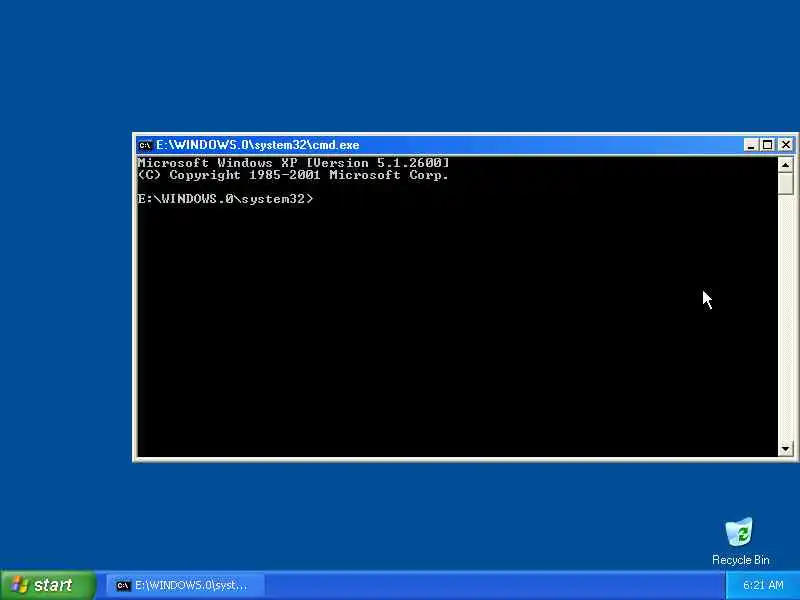Open the Start menu
The image size is (800, 600).
[x=47, y=585]
